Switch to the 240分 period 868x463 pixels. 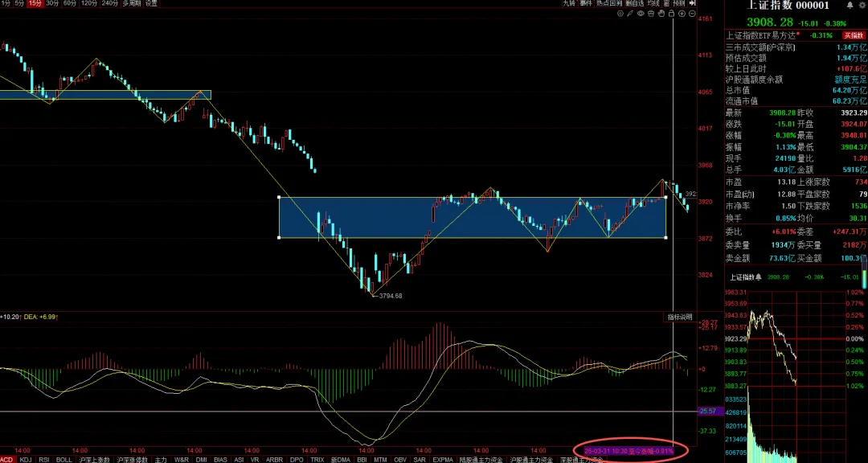point(110,3)
